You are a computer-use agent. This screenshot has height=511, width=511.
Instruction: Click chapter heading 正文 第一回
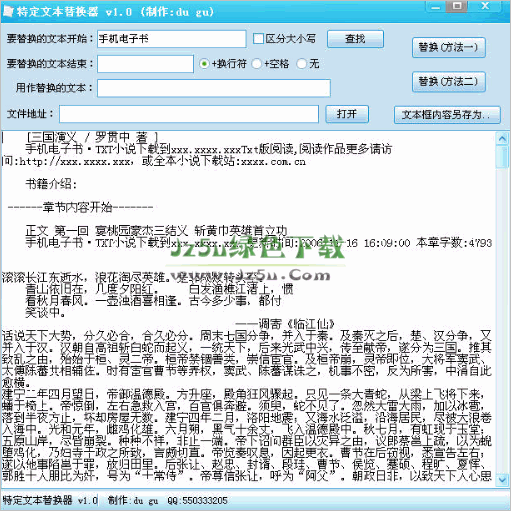click(x=156, y=230)
